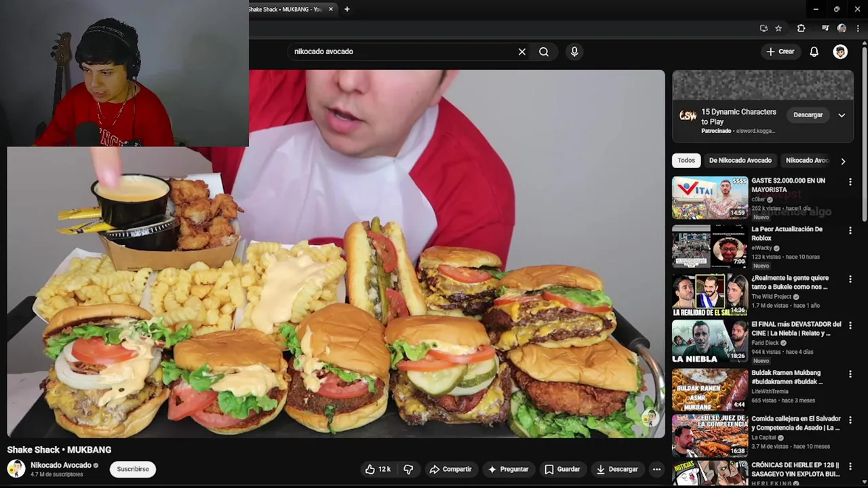Open Nikocado Avocado channel name link
The image size is (868, 488).
point(61,465)
